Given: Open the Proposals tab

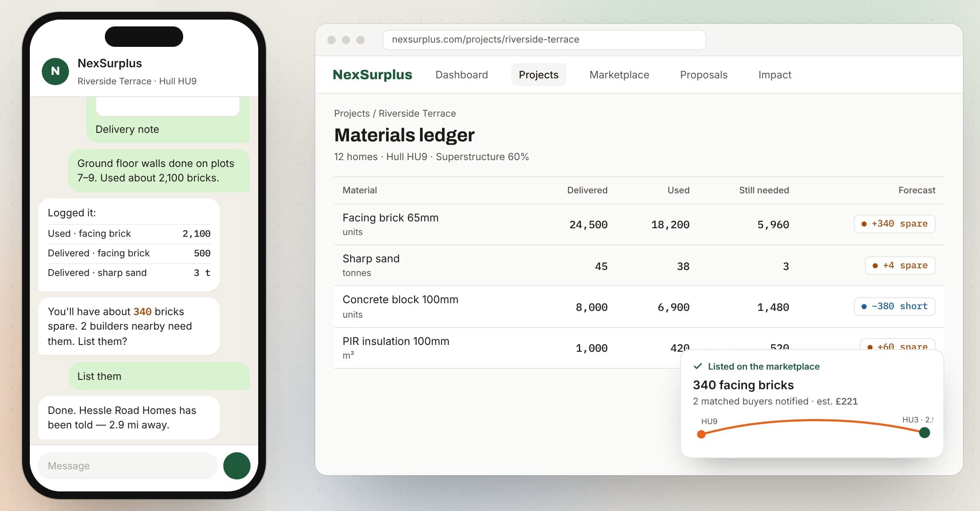Looking at the screenshot, I should coord(703,75).
